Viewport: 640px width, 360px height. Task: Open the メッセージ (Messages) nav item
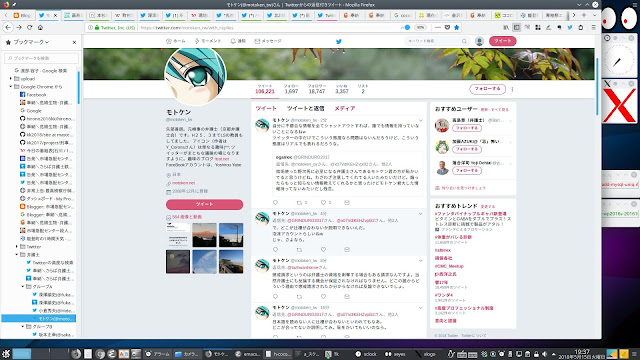pyautogui.click(x=268, y=41)
